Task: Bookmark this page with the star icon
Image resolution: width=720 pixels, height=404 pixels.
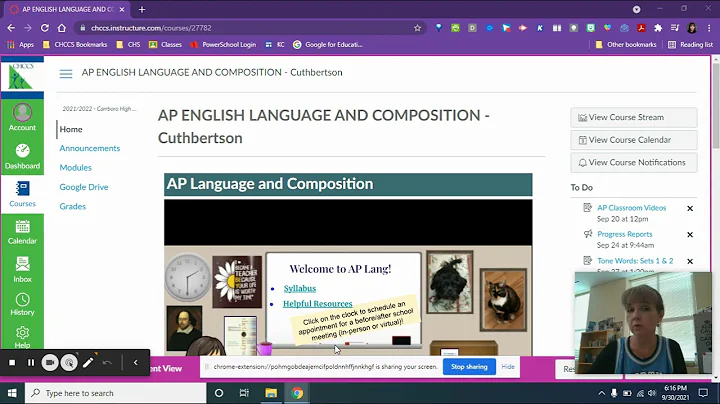Action: [417, 28]
